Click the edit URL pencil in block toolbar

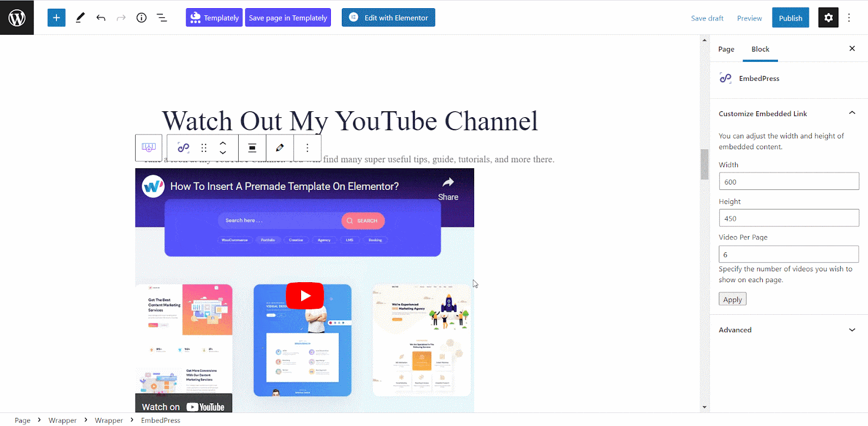click(280, 148)
